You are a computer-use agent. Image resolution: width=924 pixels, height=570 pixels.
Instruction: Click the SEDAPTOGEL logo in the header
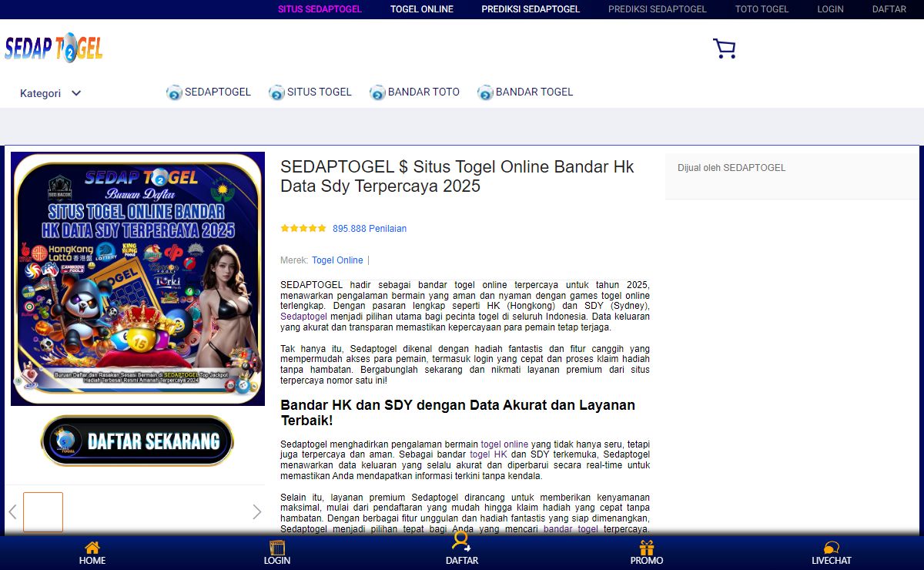click(x=53, y=48)
